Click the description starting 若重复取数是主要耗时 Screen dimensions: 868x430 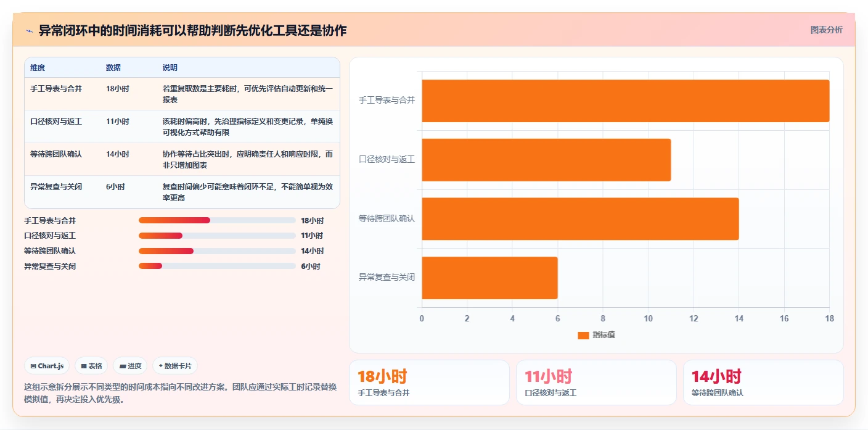(248, 94)
